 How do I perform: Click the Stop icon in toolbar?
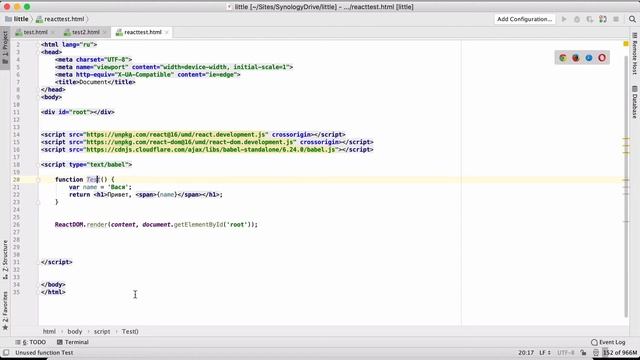pos(616,19)
